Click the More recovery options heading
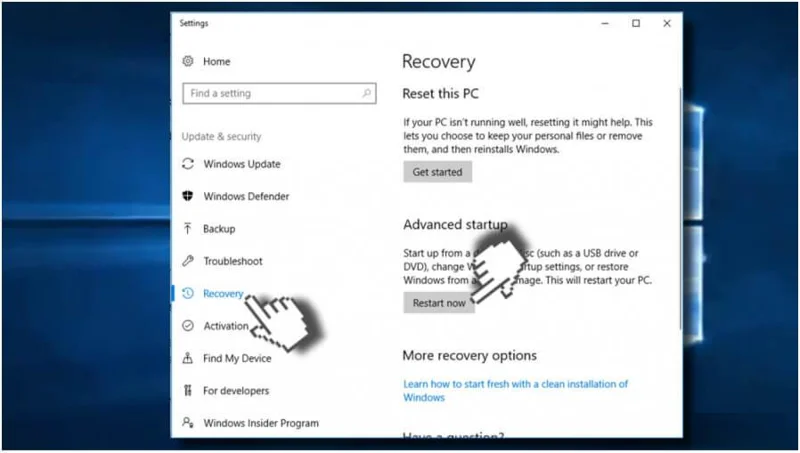 (x=469, y=356)
